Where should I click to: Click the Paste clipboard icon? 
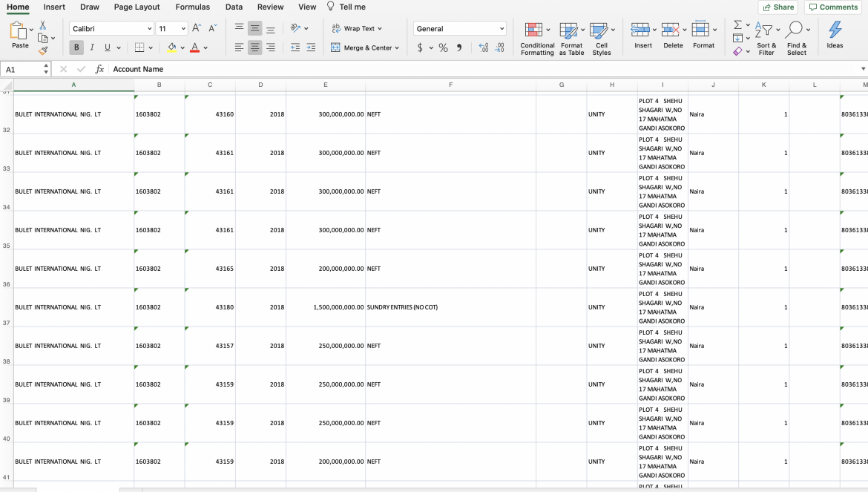click(x=19, y=31)
